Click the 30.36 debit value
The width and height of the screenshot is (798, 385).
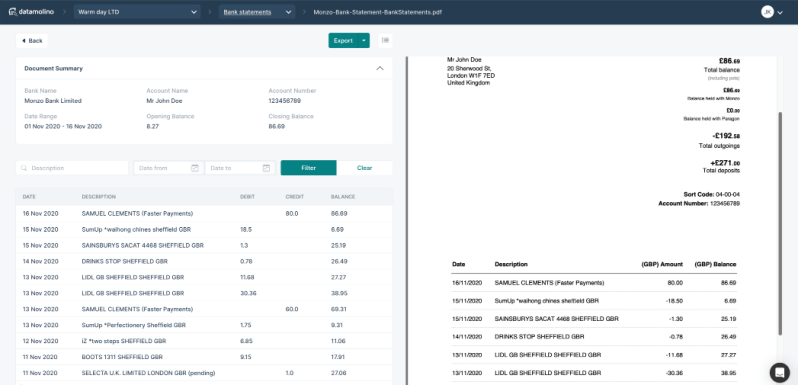click(x=248, y=293)
